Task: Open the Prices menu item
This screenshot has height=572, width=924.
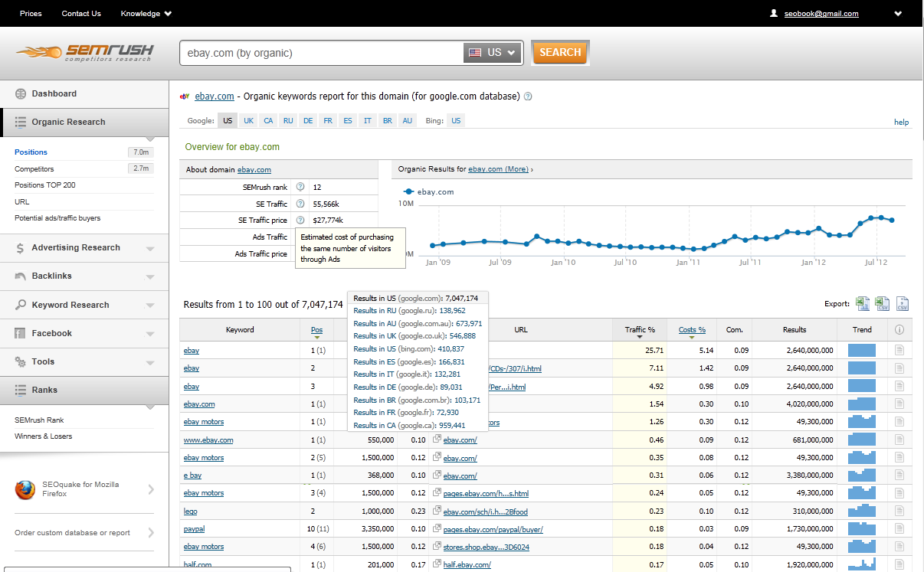Action: click(31, 13)
